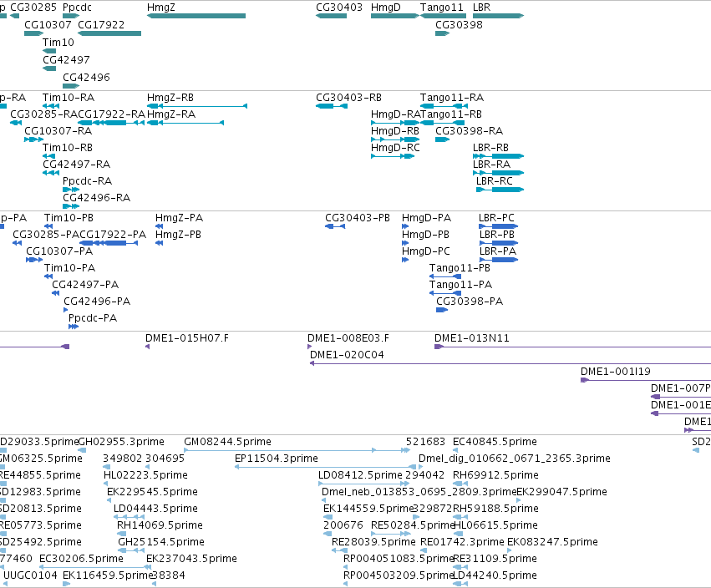Select the LD44240.5prime EST label
Viewport: 711px width, 588px height.
[x=495, y=575]
